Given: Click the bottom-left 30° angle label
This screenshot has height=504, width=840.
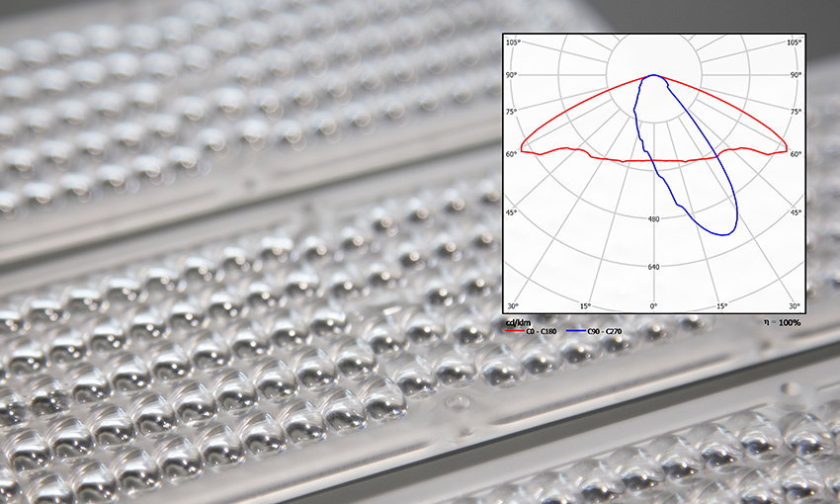Looking at the screenshot, I should (512, 305).
